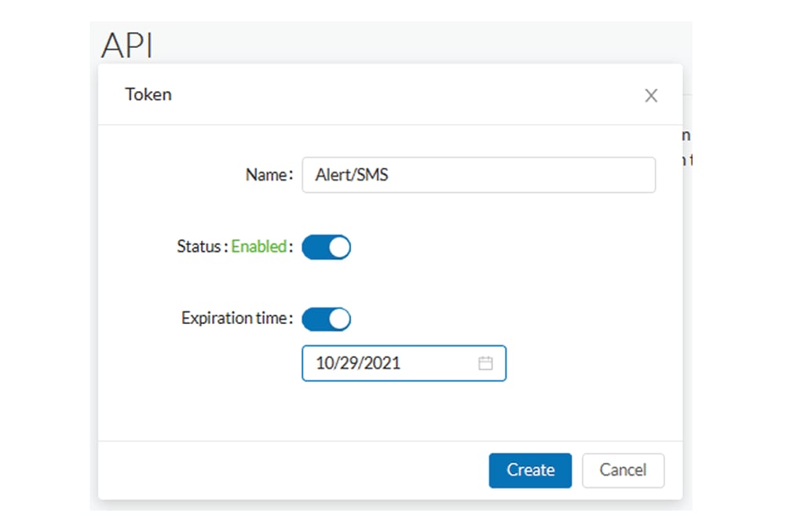Click the Token dialog title
The height and width of the screenshot is (532, 786).
click(148, 95)
